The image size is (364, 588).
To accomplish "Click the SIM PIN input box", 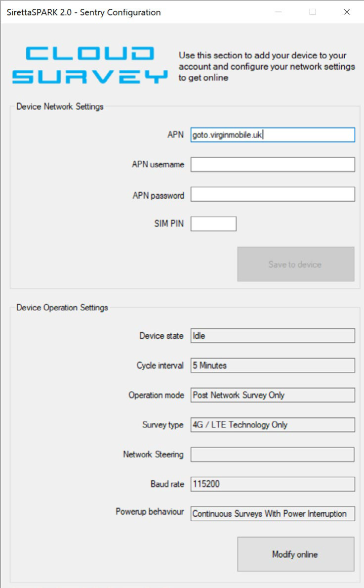I will (213, 224).
